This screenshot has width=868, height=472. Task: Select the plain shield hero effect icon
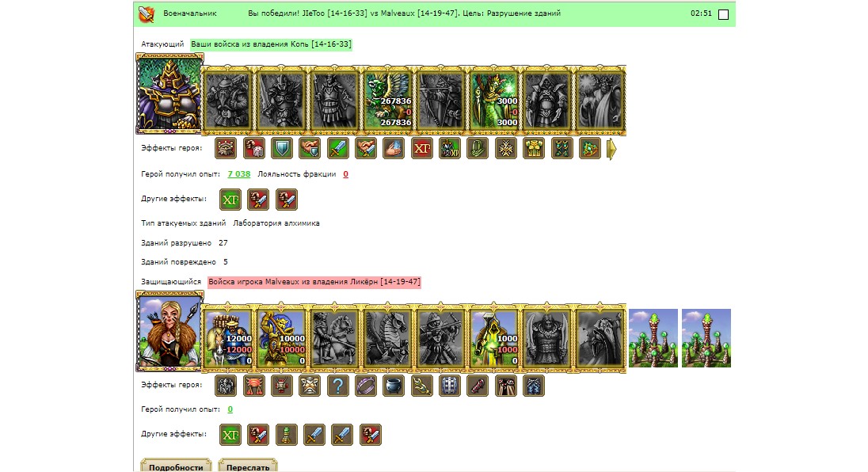pos(282,148)
